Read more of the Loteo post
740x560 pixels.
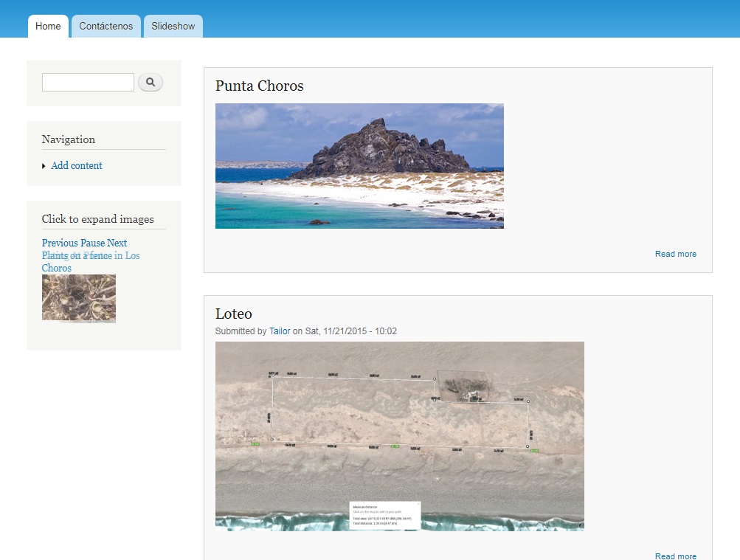[675, 556]
